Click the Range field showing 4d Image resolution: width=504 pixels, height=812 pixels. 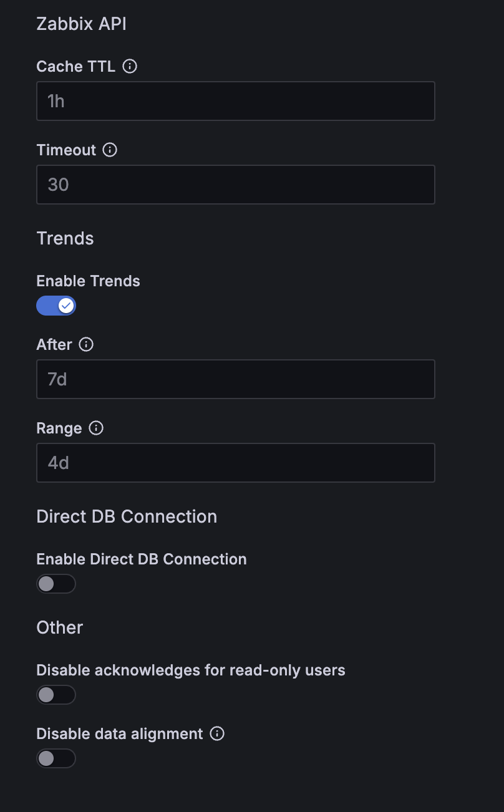236,463
